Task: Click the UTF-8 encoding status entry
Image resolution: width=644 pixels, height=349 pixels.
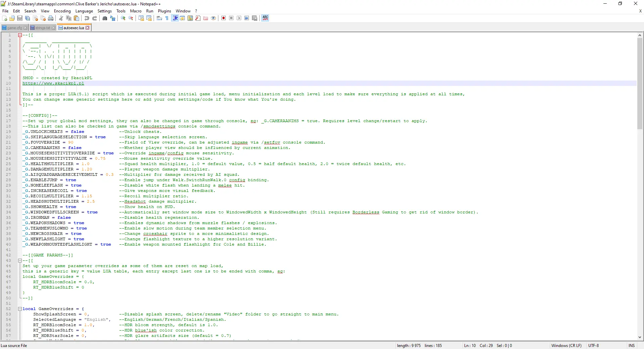Action: point(593,345)
